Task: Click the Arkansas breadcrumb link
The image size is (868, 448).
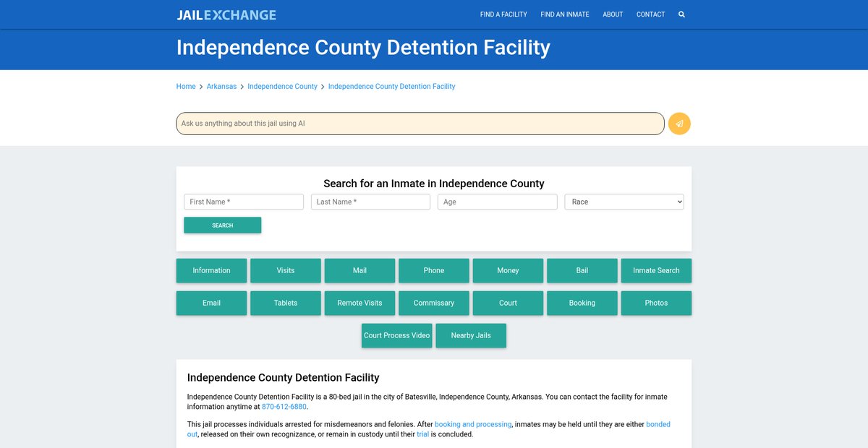Action: pos(221,87)
